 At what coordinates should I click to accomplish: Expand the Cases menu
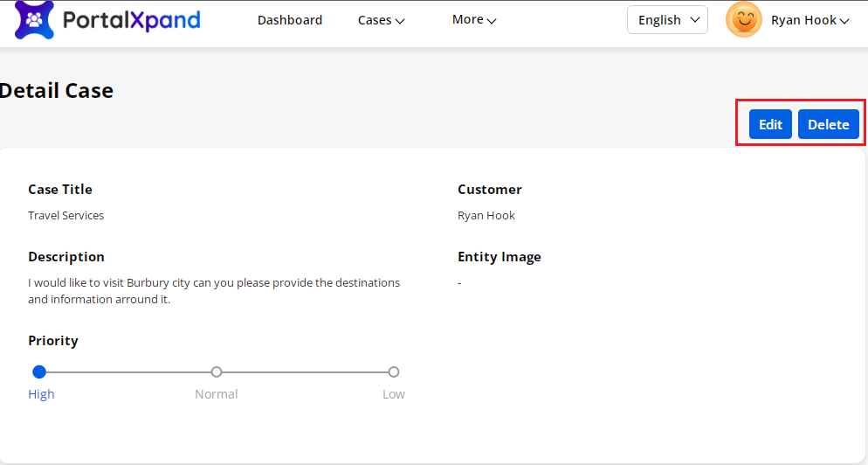(381, 20)
